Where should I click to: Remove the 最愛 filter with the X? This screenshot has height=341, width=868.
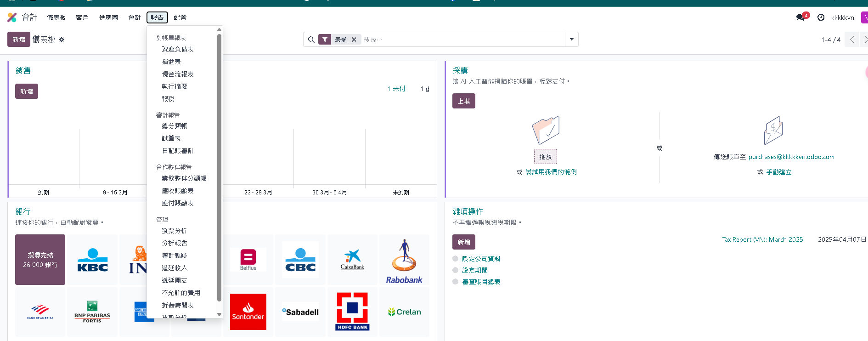click(x=354, y=40)
